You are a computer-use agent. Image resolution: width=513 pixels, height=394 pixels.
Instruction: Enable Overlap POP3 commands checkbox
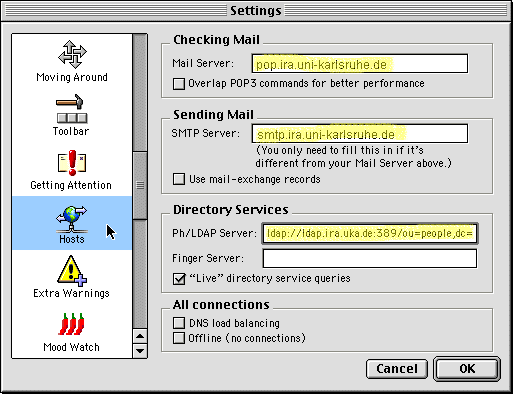pyautogui.click(x=179, y=84)
